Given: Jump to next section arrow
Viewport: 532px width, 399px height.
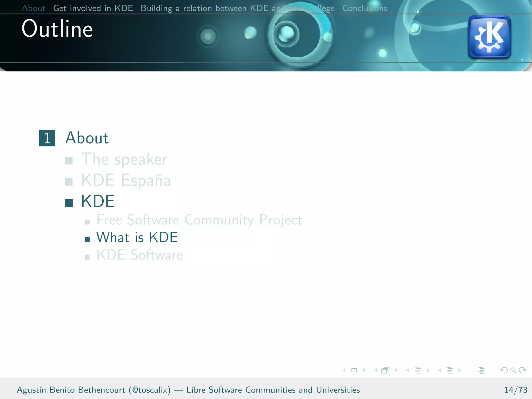Looking at the screenshot, I should click(x=460, y=370).
